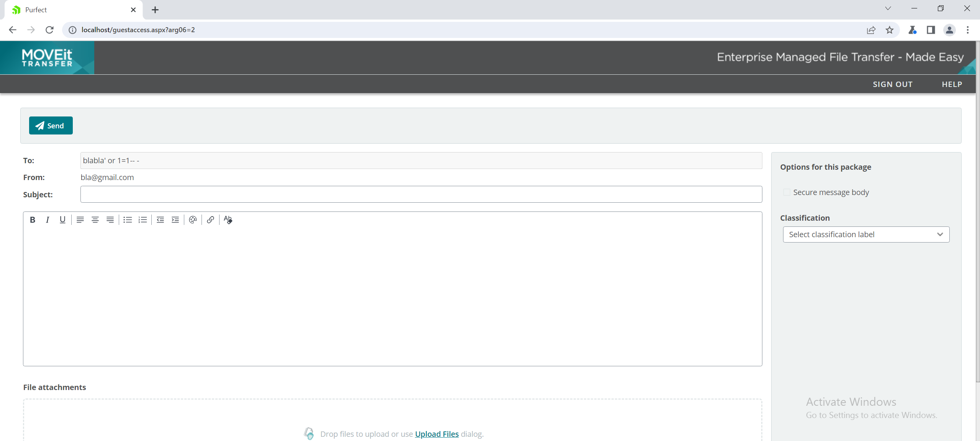Toggle bold formatting in editor toolbar
The image size is (980, 441).
pyautogui.click(x=33, y=220)
